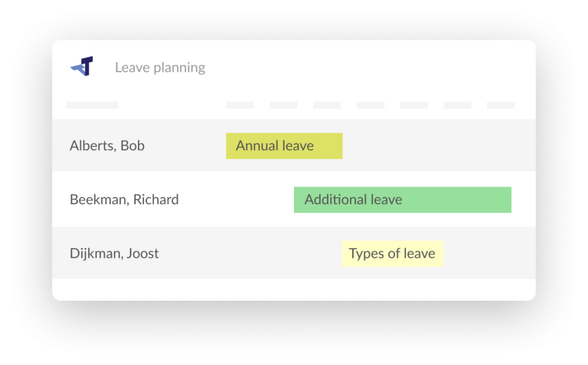Viewport: 588px width, 365px height.
Task: Click the employee name column header placeholder
Action: tap(92, 105)
